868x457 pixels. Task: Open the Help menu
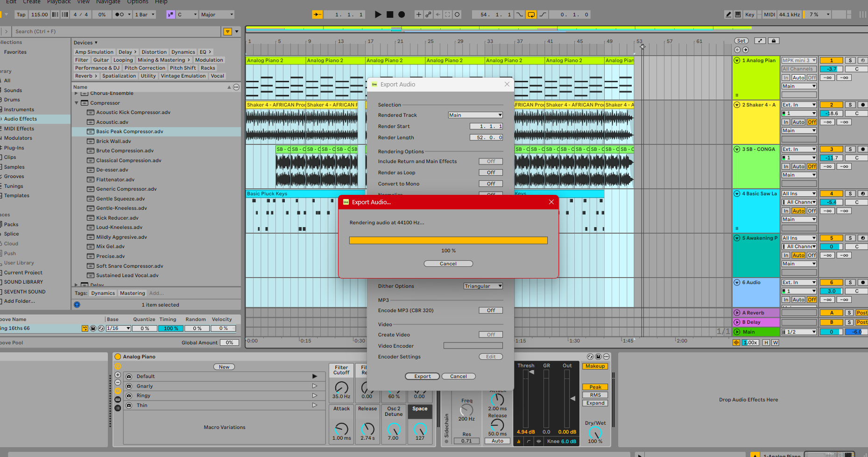(x=161, y=2)
